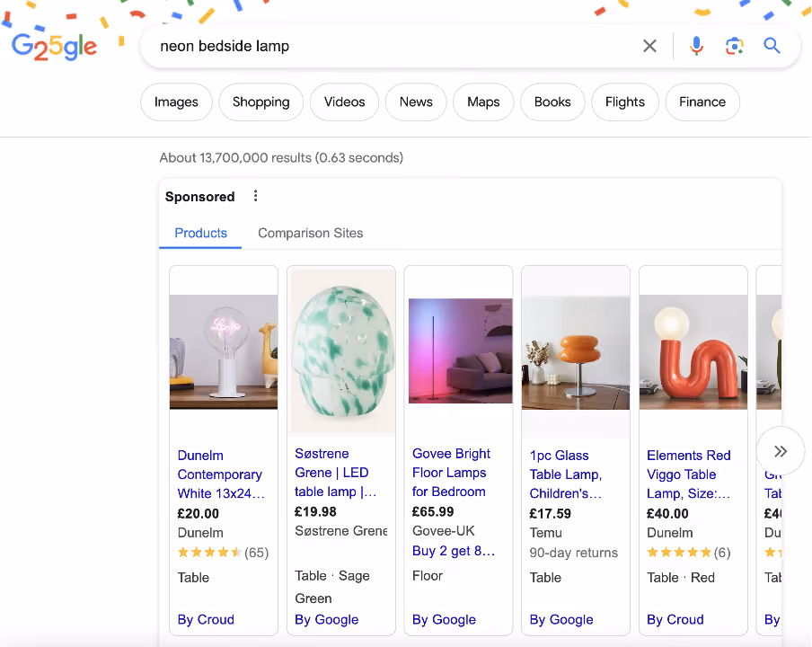
Task: Choose the Books filter chip
Action: [x=552, y=102]
